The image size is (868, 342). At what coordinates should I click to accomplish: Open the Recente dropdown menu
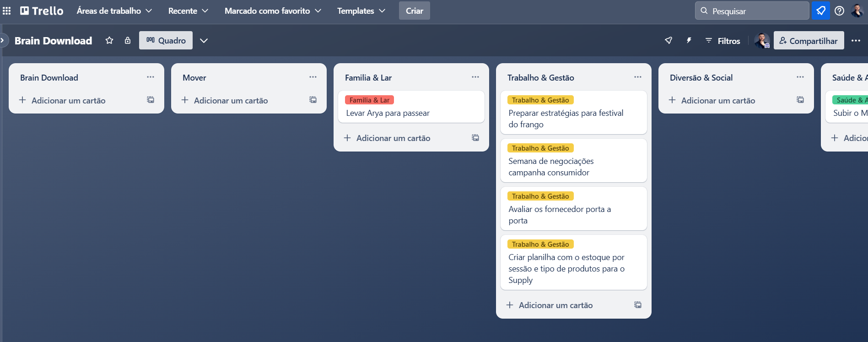click(188, 11)
